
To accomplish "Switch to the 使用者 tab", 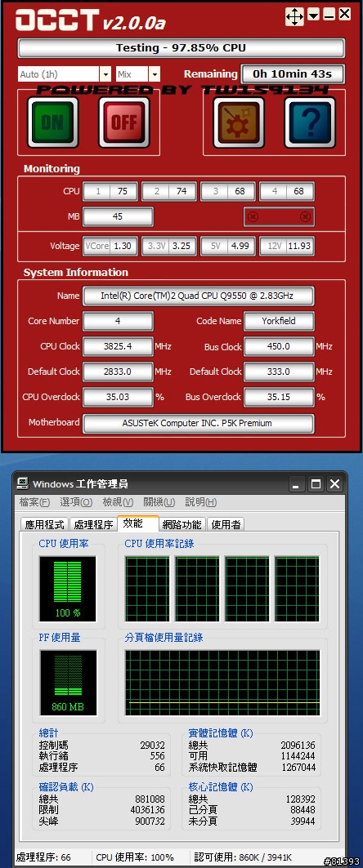I will (x=226, y=525).
